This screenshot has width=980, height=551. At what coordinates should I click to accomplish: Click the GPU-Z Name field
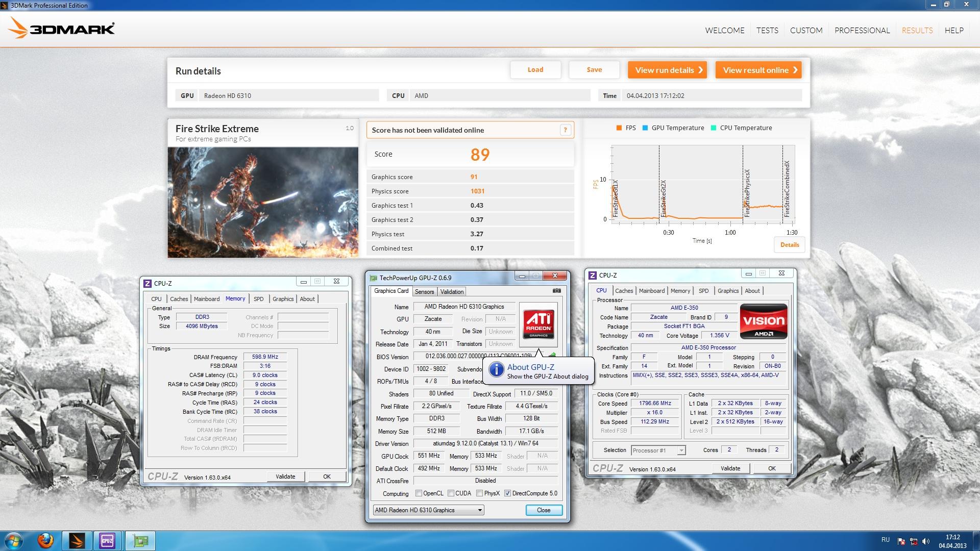(x=464, y=307)
